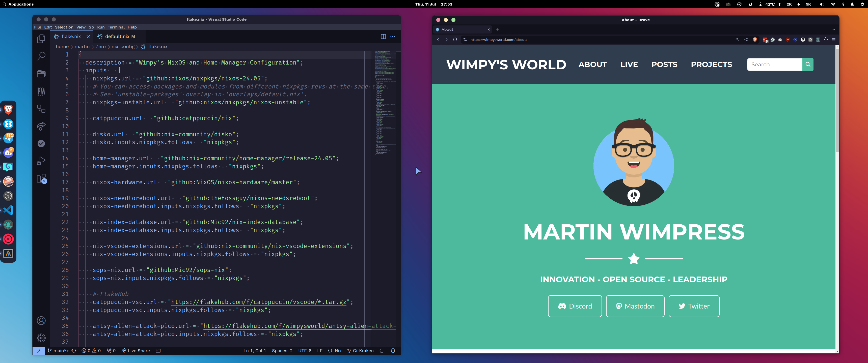Image resolution: width=868 pixels, height=363 pixels.
Task: Click the Mastodon link on Wimpy's World
Action: coord(635,306)
